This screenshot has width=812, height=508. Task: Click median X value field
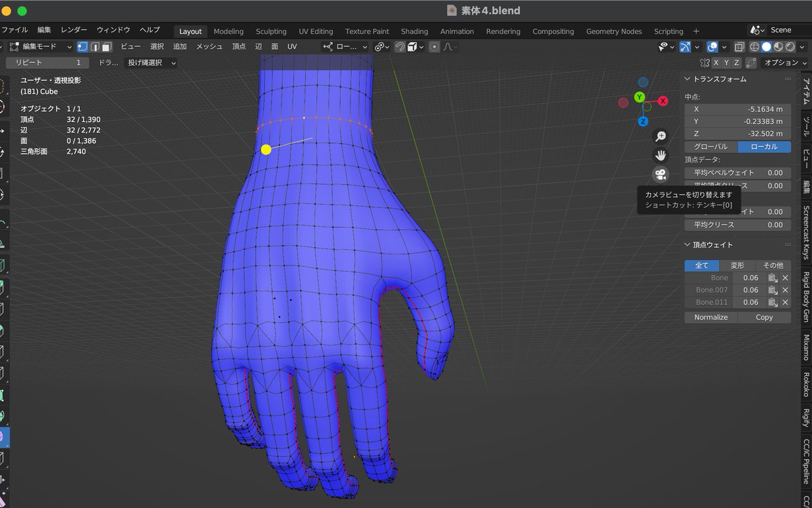pyautogui.click(x=738, y=109)
